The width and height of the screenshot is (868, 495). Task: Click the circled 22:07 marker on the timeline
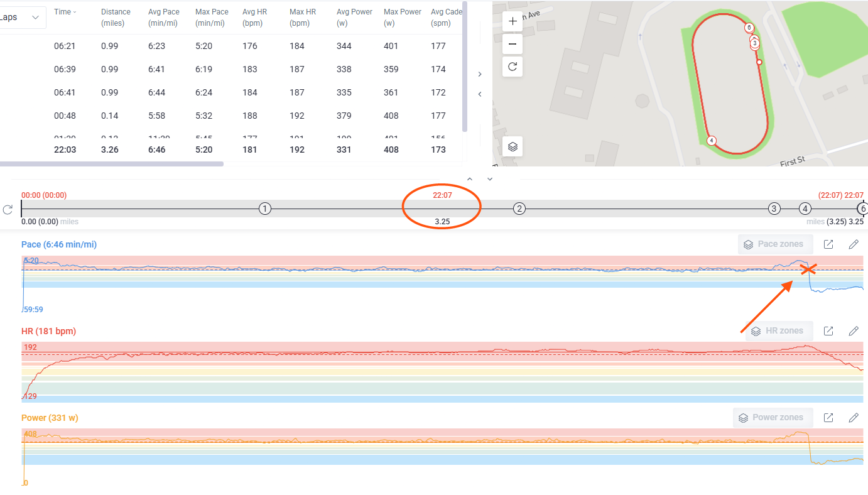pos(442,195)
